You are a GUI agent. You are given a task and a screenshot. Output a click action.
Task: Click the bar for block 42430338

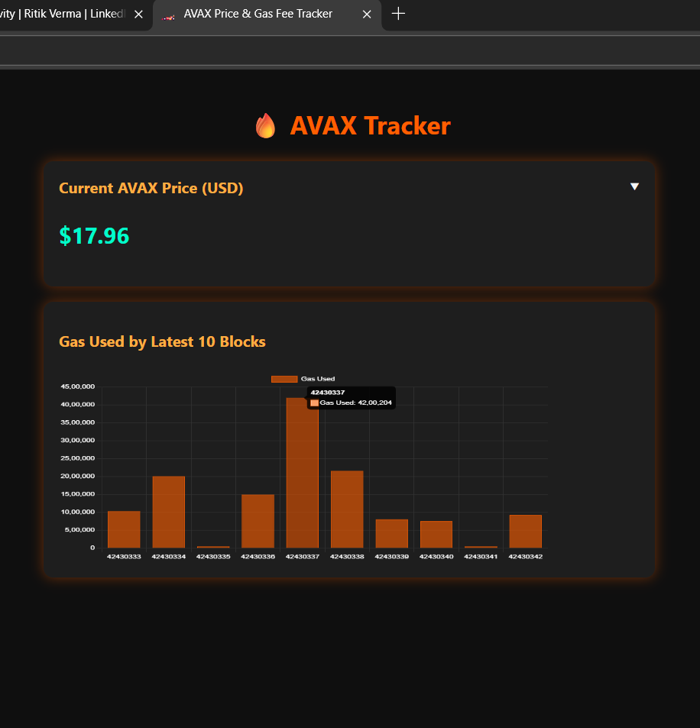coord(347,510)
